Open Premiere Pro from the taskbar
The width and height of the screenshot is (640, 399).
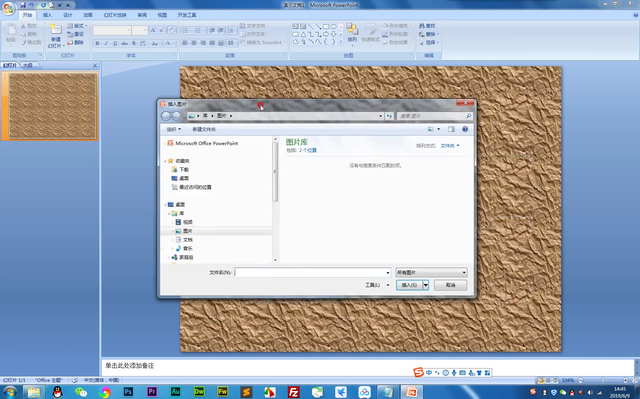pos(152,392)
